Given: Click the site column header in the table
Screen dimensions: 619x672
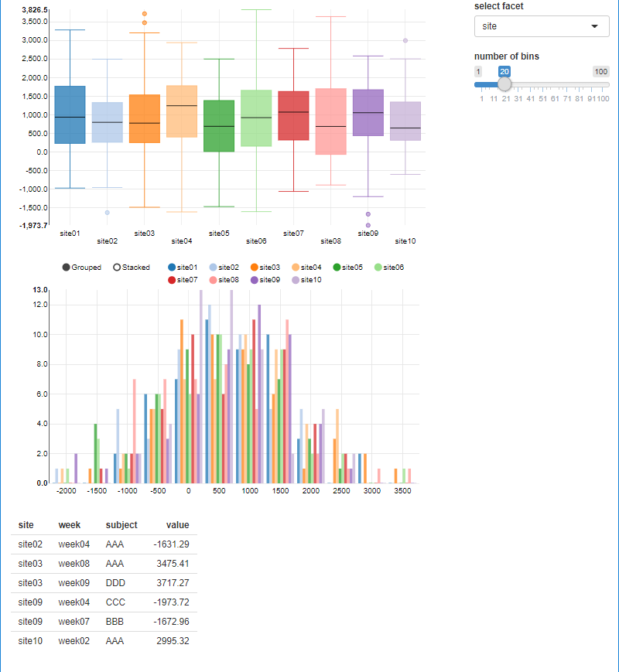Looking at the screenshot, I should click(x=26, y=524).
